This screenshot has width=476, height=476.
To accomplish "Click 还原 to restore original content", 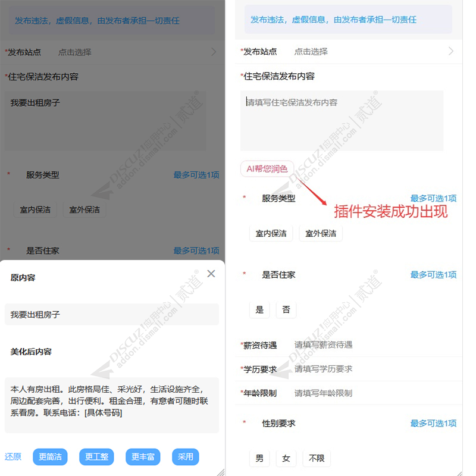I will 13,456.
